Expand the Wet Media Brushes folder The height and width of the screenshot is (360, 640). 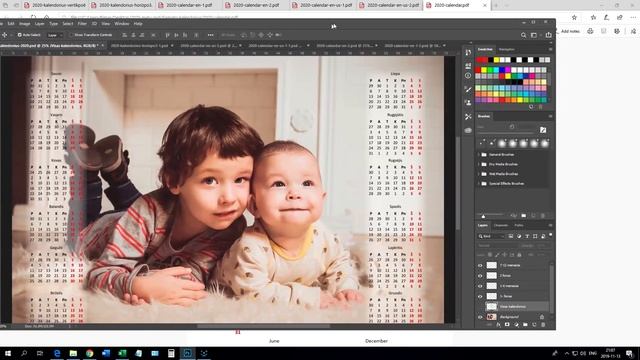point(479,174)
